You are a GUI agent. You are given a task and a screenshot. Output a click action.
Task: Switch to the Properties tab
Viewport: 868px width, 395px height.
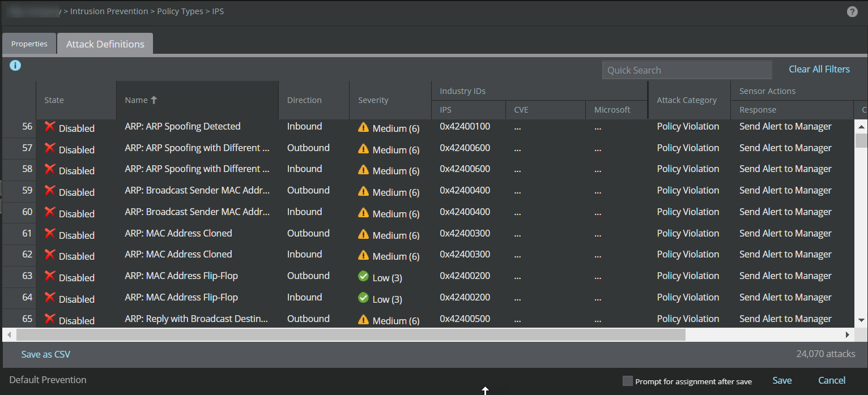point(29,44)
